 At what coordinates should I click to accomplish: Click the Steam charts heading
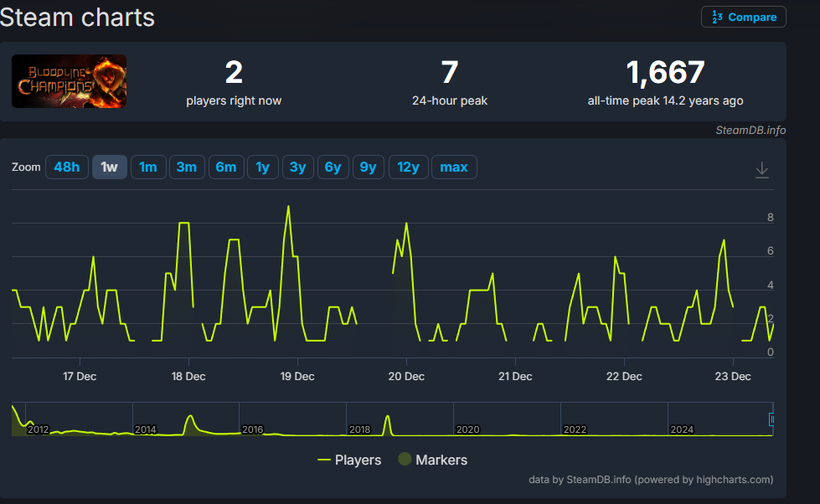coord(77,18)
